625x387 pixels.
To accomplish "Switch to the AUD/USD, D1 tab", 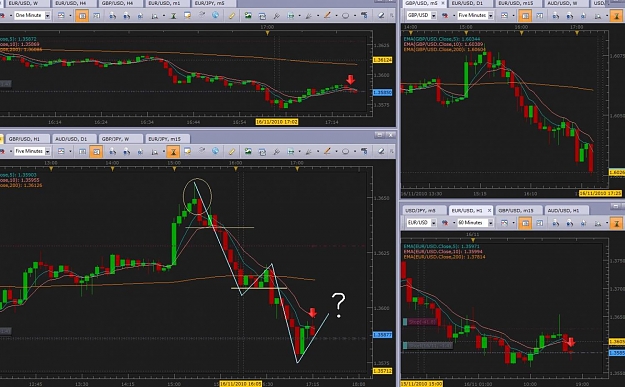I will pos(74,139).
